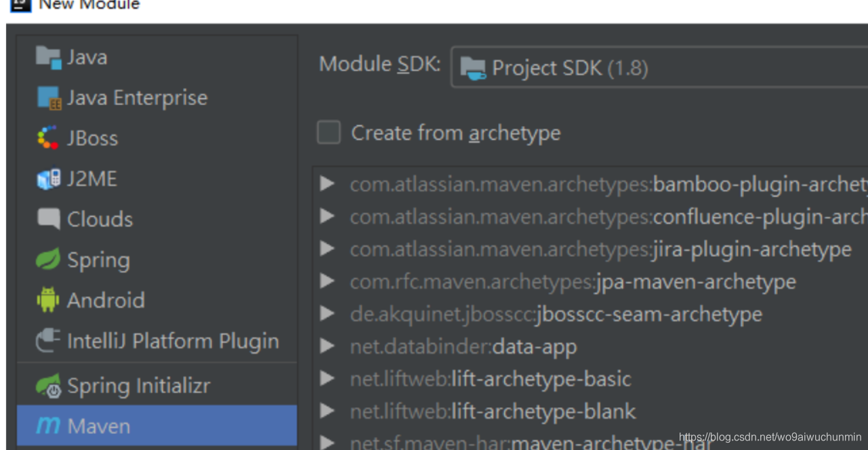Viewport: 868px width, 450px height.
Task: Expand bamboo-plugin-archetype entry
Action: [328, 184]
